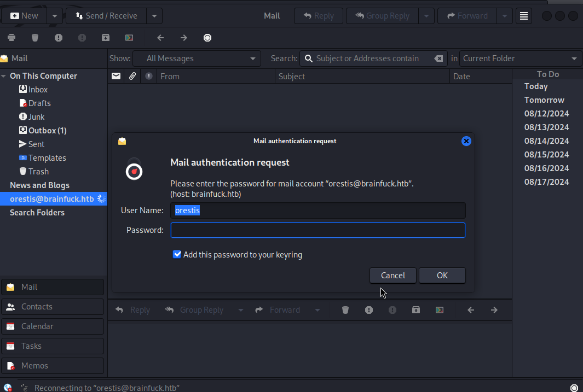Click the stop operation circle icon
Viewport: 583px width, 392px height.
[x=207, y=38]
